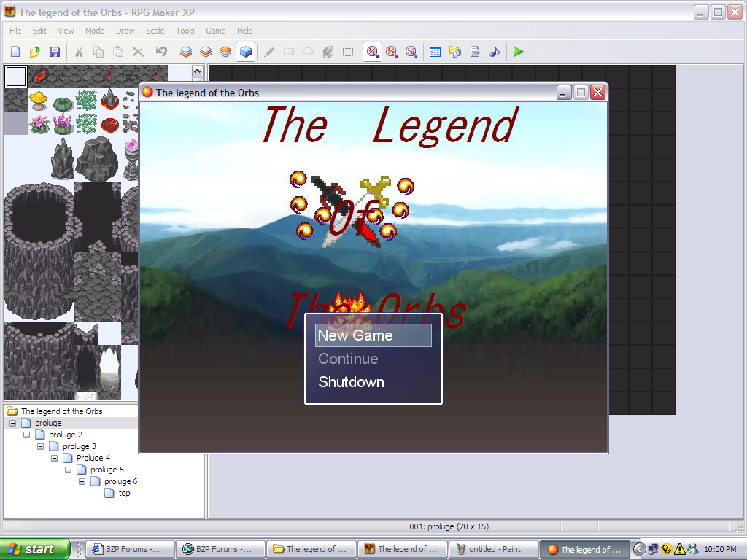
Task: Open the Game menu
Action: click(215, 31)
